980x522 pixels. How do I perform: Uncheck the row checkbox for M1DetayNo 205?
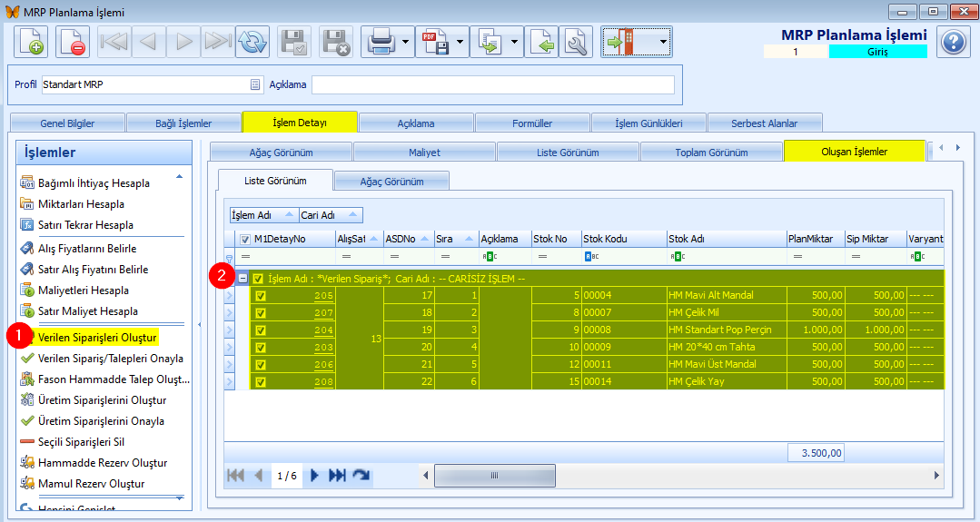tap(261, 296)
